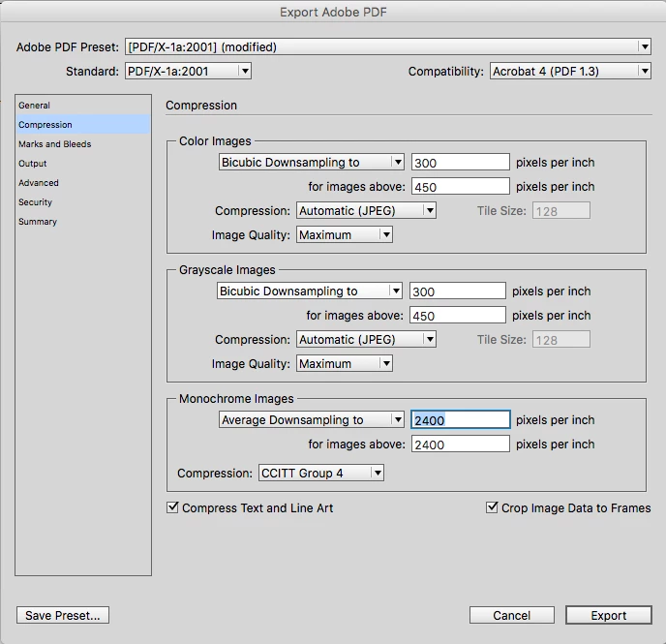The width and height of the screenshot is (666, 644).
Task: Click the Cancel button
Action: [x=512, y=615]
